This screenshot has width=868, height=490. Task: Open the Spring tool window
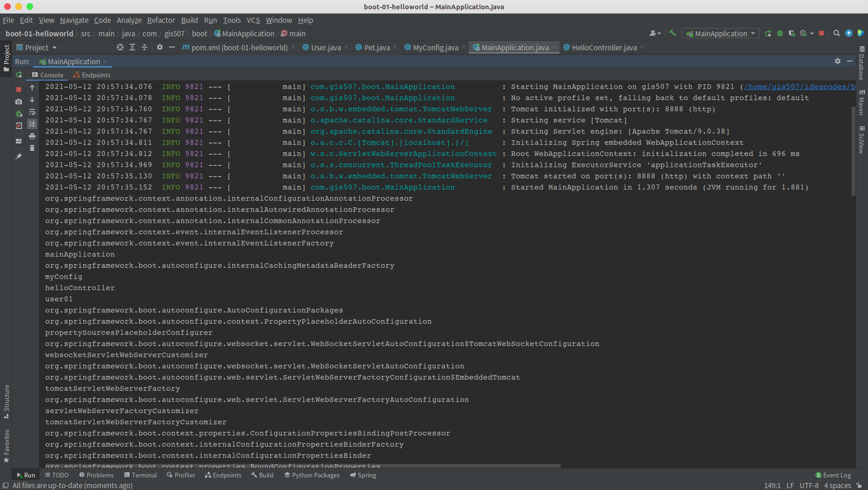[x=363, y=475]
